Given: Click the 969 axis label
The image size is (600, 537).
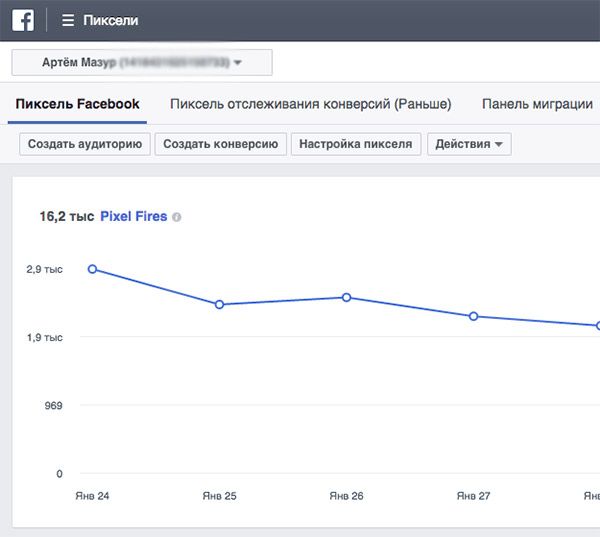Looking at the screenshot, I should [x=54, y=406].
